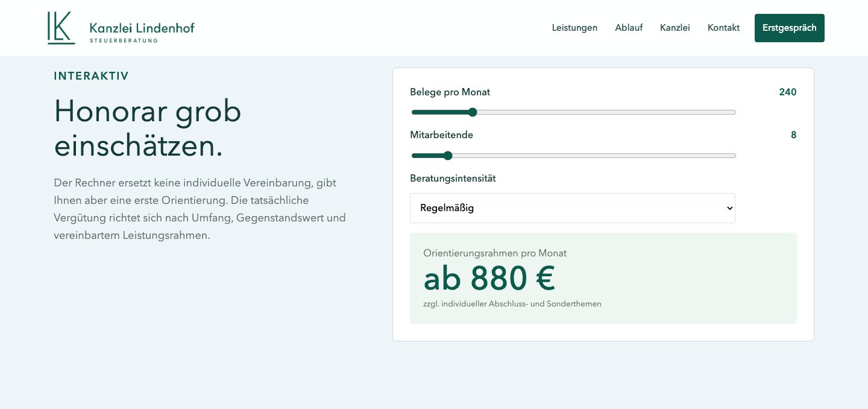Screen dimensions: 868x409
Task: Go to the Ablauf section
Action: [x=629, y=28]
